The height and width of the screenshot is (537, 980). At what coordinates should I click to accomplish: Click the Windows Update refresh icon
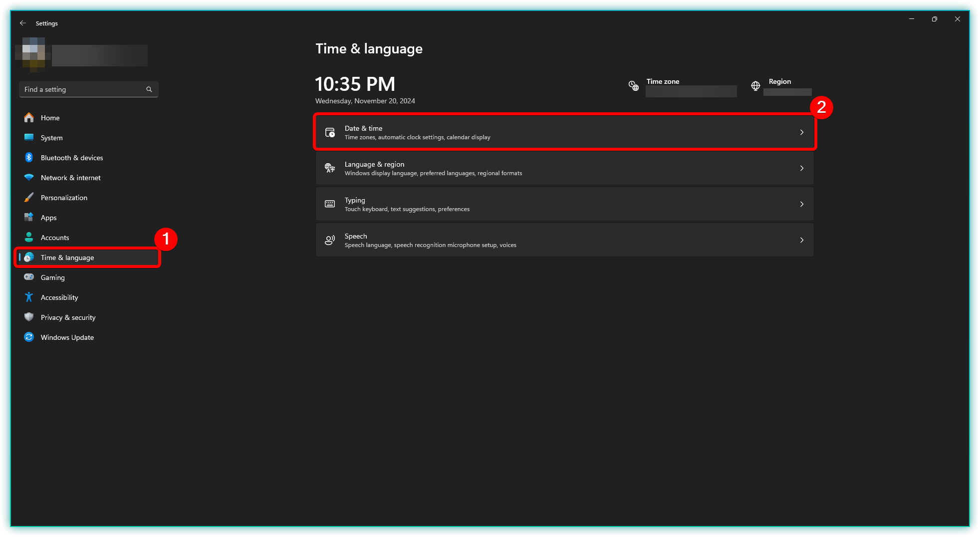pyautogui.click(x=29, y=337)
